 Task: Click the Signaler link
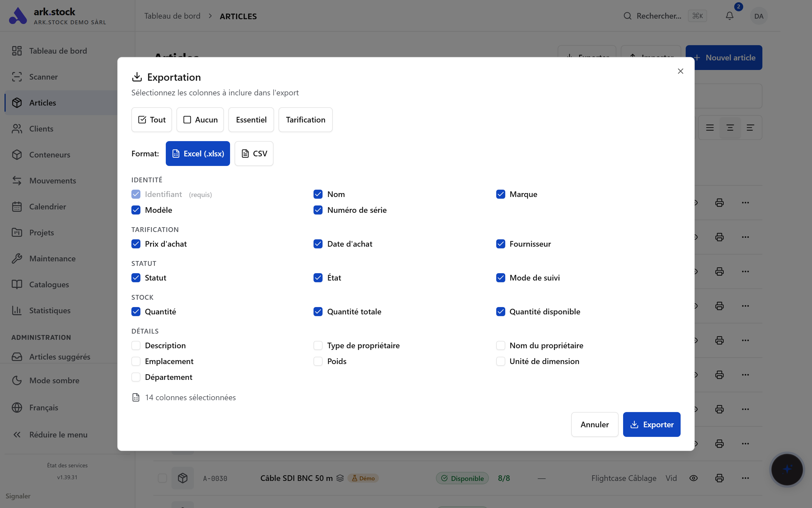pyautogui.click(x=18, y=496)
